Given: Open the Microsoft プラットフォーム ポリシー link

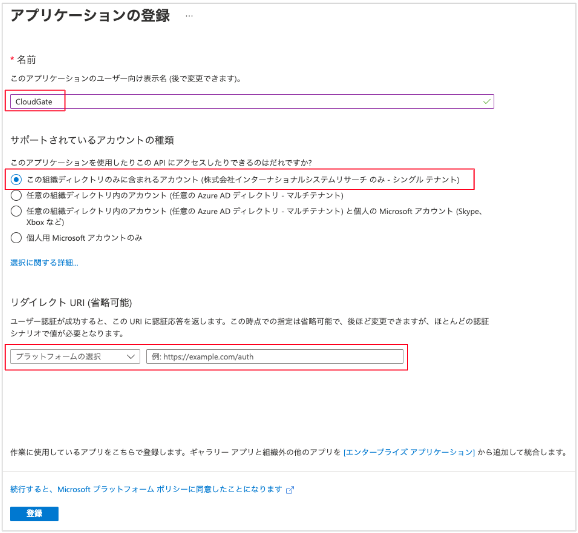Looking at the screenshot, I should click(146, 490).
